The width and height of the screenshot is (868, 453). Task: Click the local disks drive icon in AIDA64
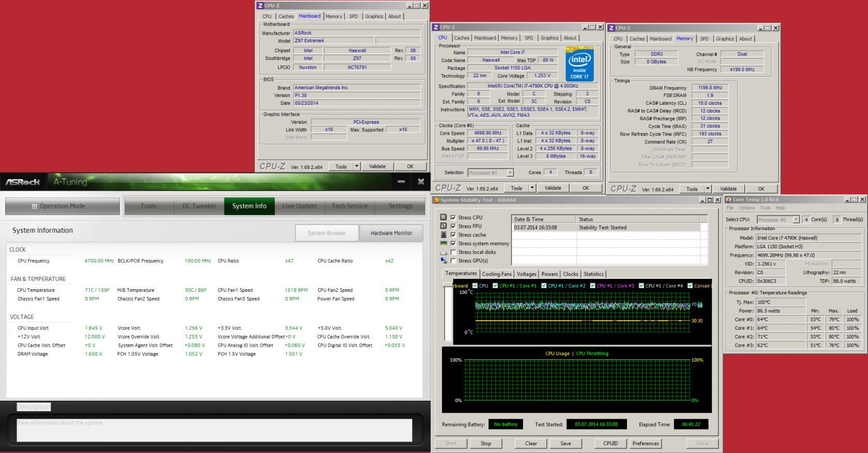444,252
